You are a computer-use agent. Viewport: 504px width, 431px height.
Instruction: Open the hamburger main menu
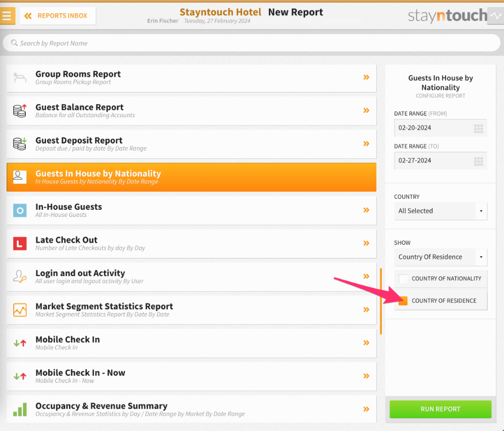point(7,15)
